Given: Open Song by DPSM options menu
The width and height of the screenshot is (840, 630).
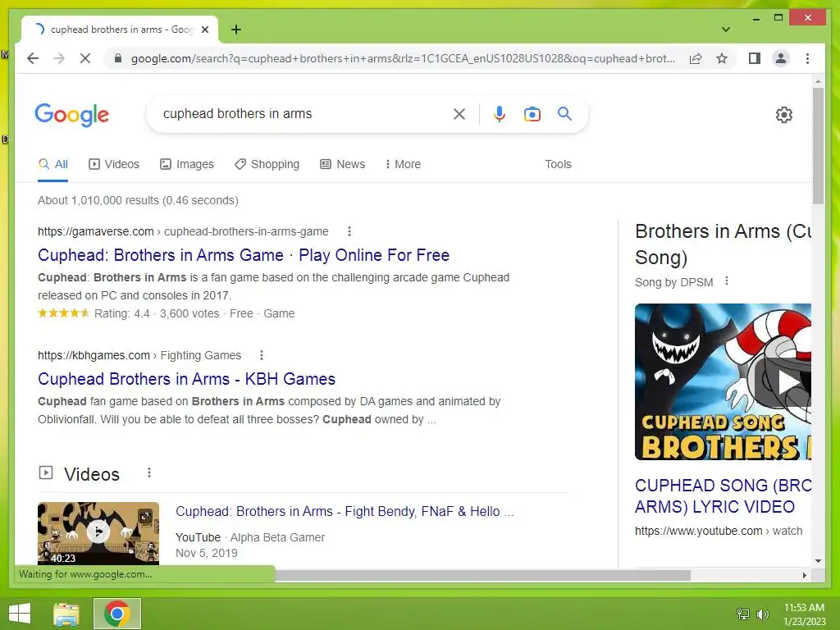Looking at the screenshot, I should pos(727,281).
